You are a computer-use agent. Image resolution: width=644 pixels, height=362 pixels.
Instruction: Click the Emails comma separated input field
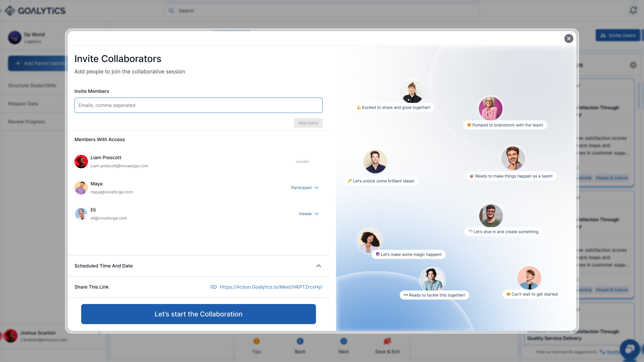pos(198,105)
